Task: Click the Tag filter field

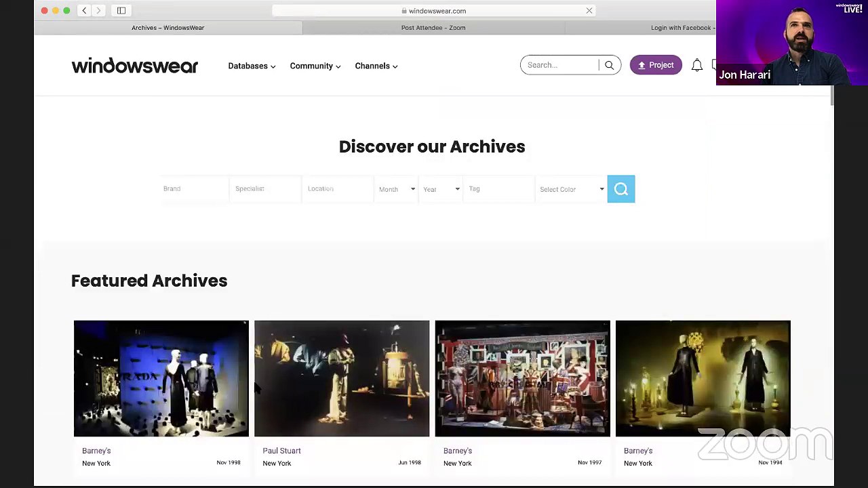Action: point(499,188)
